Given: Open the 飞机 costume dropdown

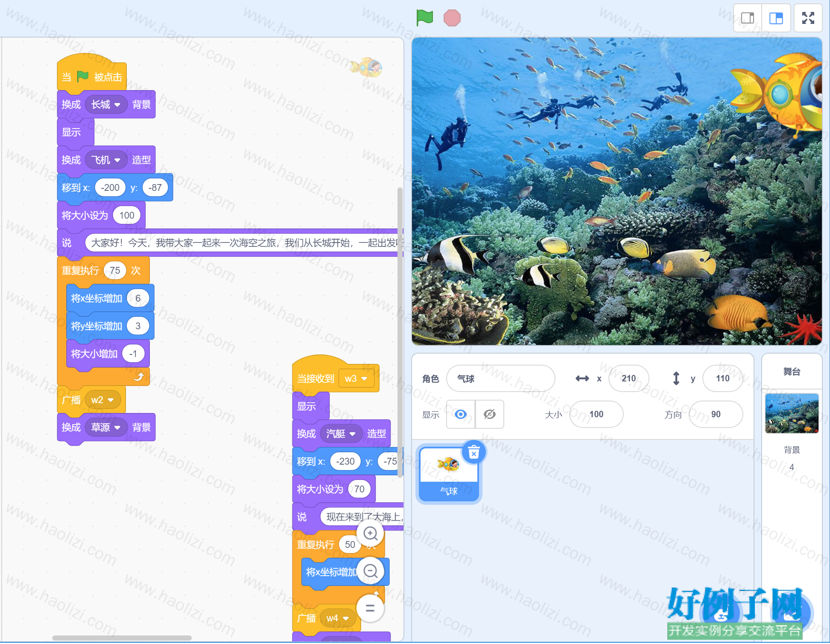Looking at the screenshot, I should [x=106, y=160].
